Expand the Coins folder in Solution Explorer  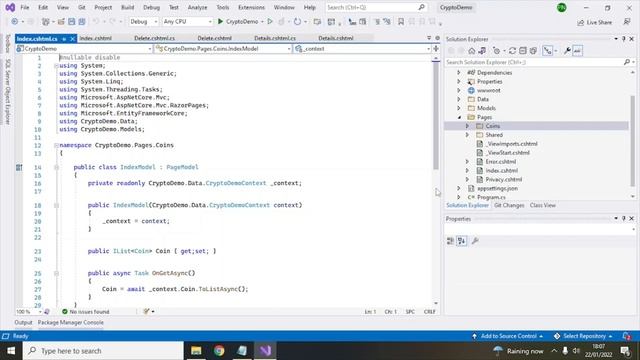tap(467, 126)
